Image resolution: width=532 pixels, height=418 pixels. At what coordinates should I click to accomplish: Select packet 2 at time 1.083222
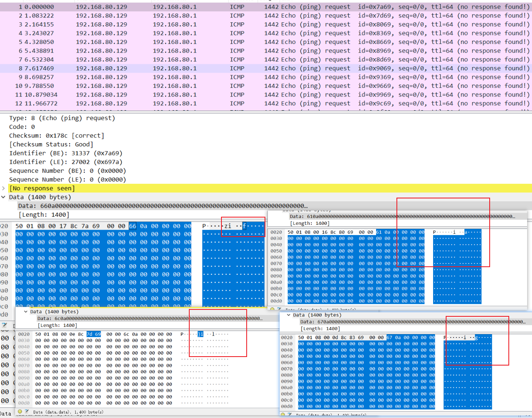click(266, 15)
